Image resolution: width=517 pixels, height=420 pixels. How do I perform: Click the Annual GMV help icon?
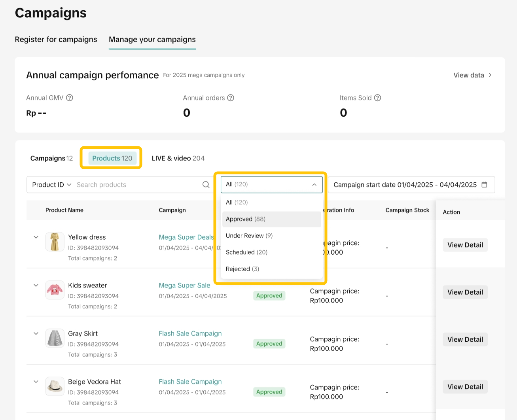tap(70, 98)
